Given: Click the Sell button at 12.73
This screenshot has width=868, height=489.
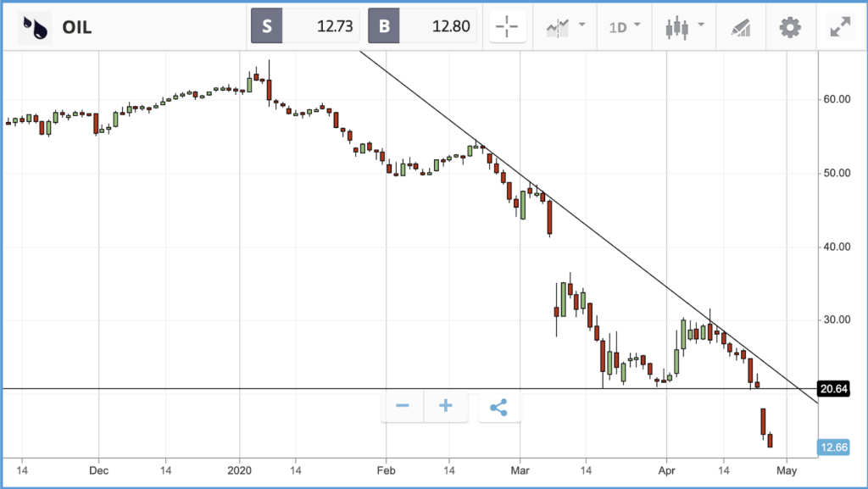Looking at the screenshot, I should [305, 26].
